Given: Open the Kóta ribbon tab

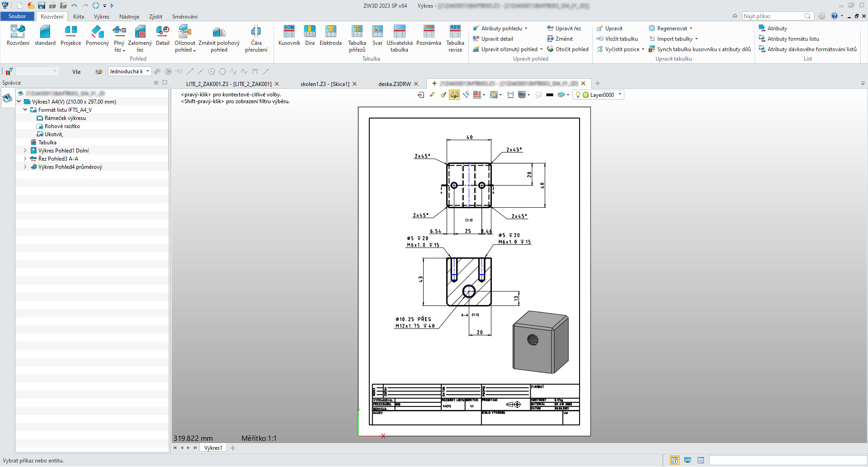Looking at the screenshot, I should pos(79,17).
